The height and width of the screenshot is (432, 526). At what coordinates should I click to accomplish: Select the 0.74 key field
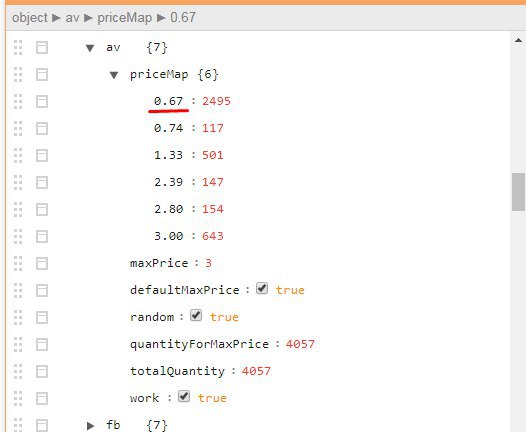coord(168,128)
